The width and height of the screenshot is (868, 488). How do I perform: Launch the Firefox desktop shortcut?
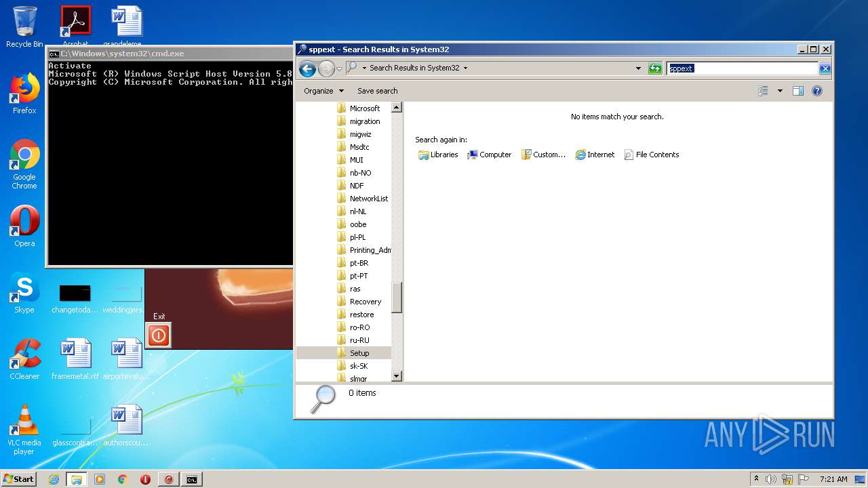[24, 94]
